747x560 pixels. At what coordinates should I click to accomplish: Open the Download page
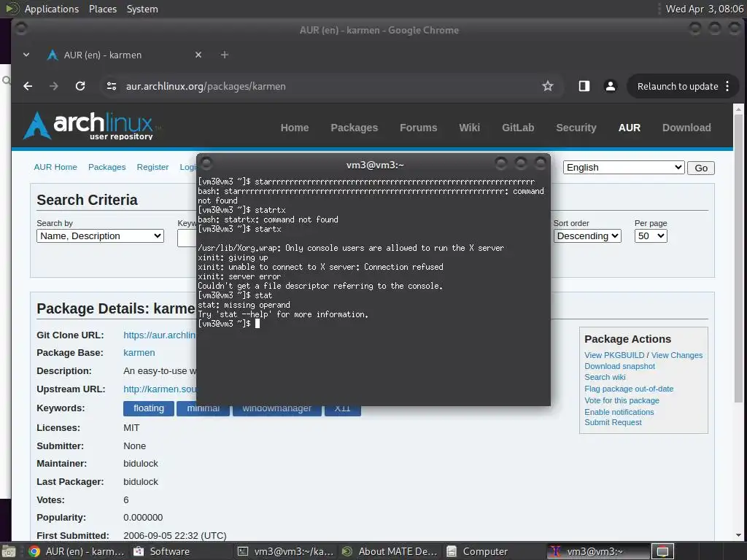[686, 128]
